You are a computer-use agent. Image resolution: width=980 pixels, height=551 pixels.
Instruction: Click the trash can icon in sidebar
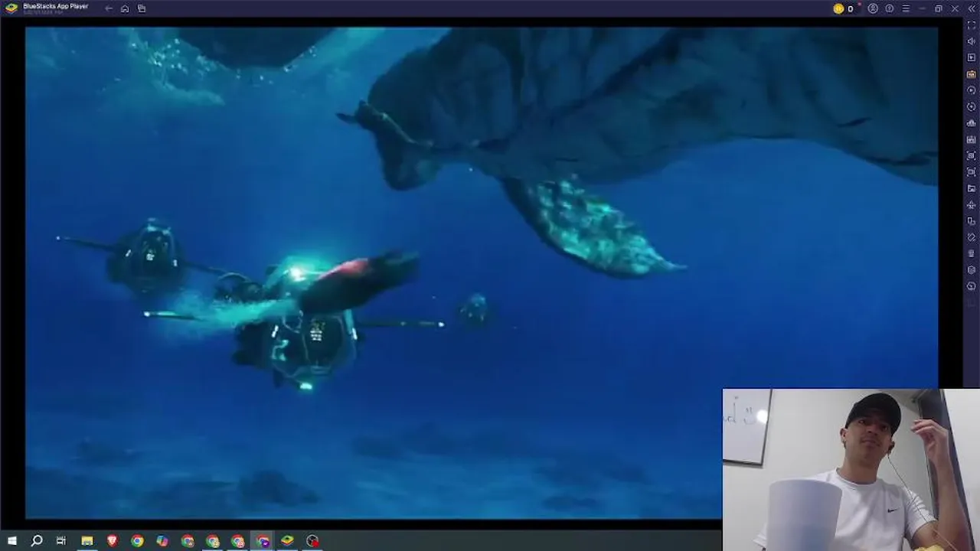972,253
